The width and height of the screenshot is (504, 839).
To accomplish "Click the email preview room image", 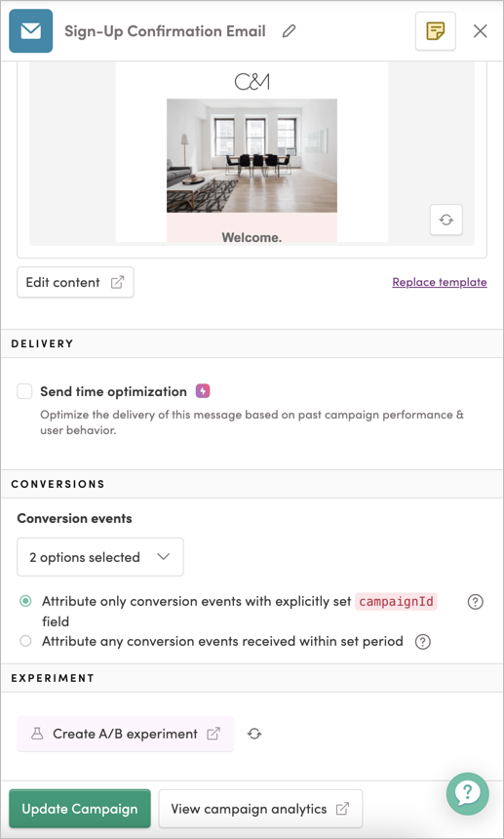I will [252, 156].
